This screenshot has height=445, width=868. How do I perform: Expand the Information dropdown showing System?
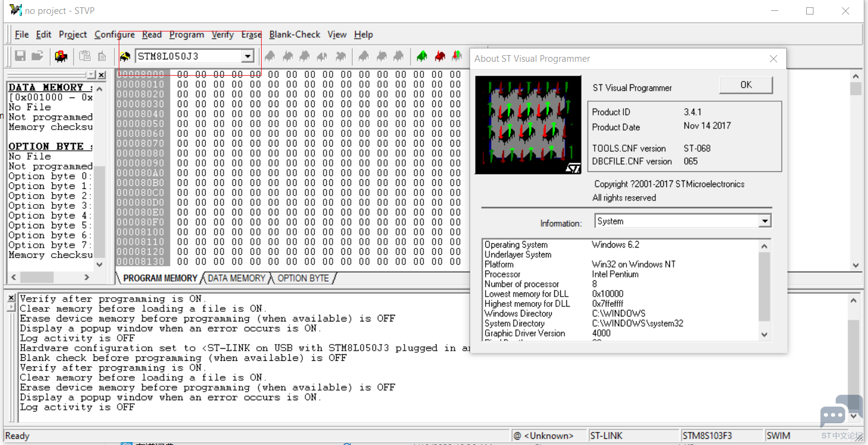tap(765, 222)
